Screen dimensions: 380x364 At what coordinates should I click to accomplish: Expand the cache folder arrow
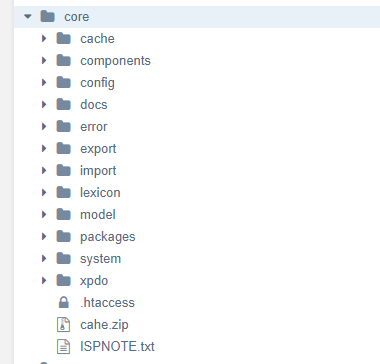point(44,38)
